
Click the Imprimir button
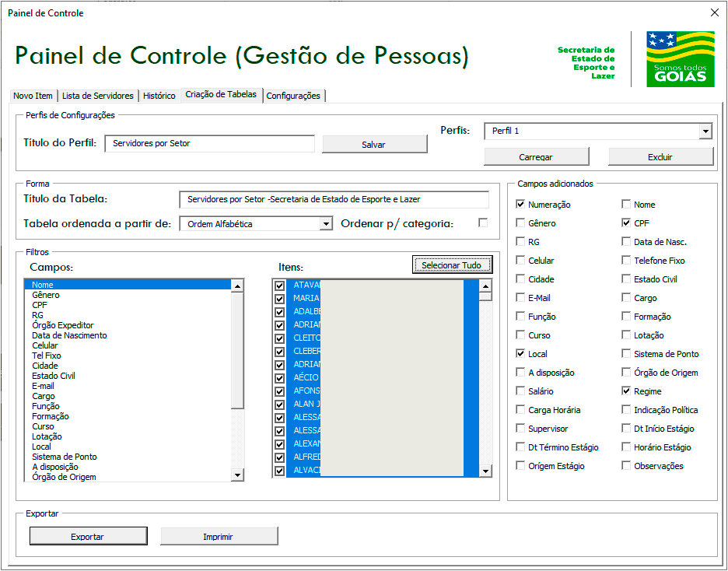pos(219,536)
